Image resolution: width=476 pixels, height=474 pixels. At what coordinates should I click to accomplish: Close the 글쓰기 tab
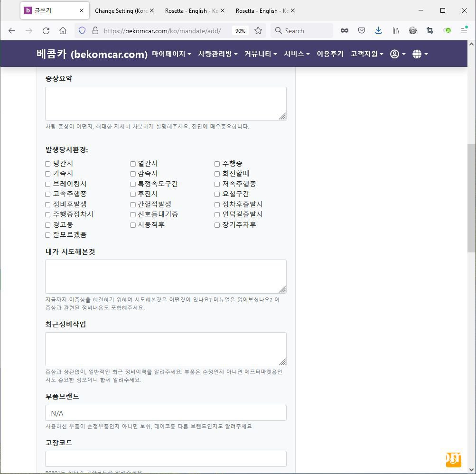pyautogui.click(x=81, y=10)
